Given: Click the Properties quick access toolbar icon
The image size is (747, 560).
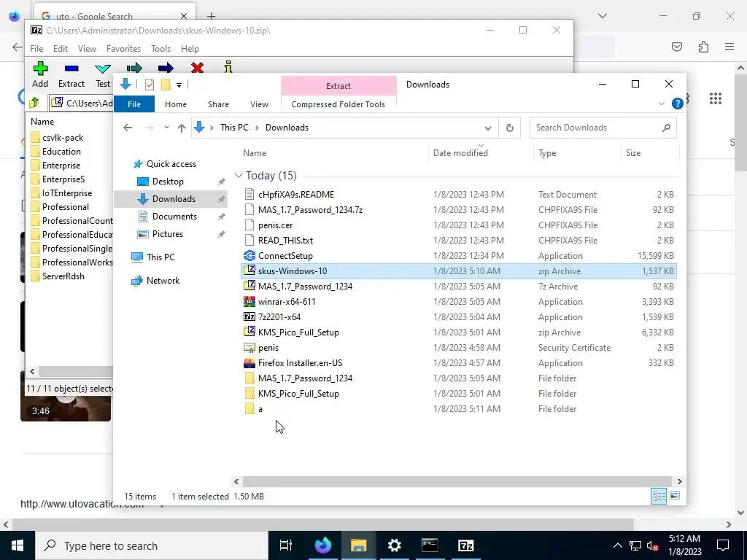Looking at the screenshot, I should pos(149,85).
